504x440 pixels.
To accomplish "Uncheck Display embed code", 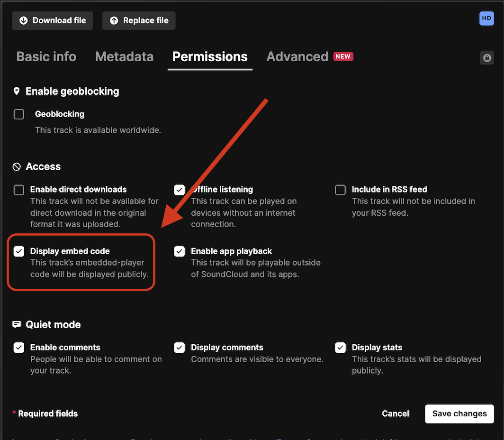I will (19, 251).
